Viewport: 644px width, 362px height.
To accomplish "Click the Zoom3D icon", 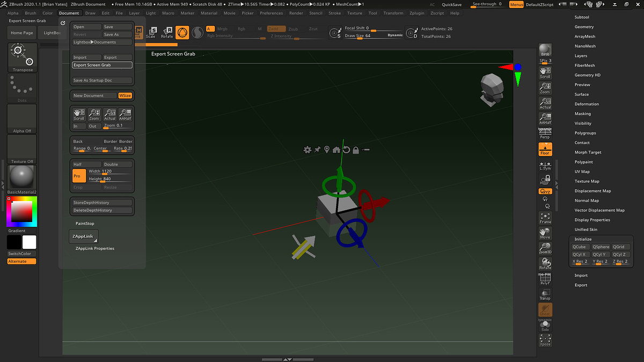I will [x=545, y=248].
